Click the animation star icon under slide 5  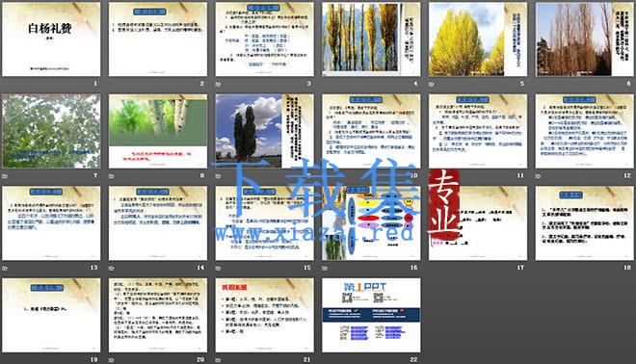click(432, 84)
